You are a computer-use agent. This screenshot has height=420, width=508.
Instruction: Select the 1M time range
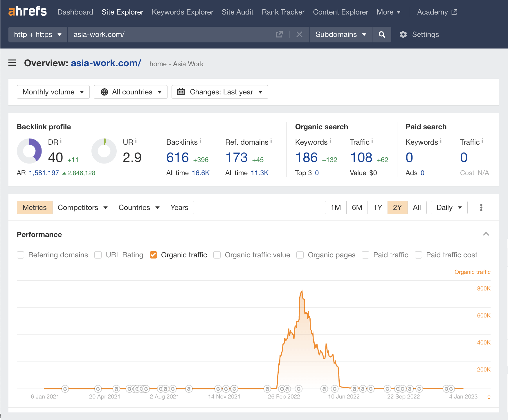click(335, 207)
